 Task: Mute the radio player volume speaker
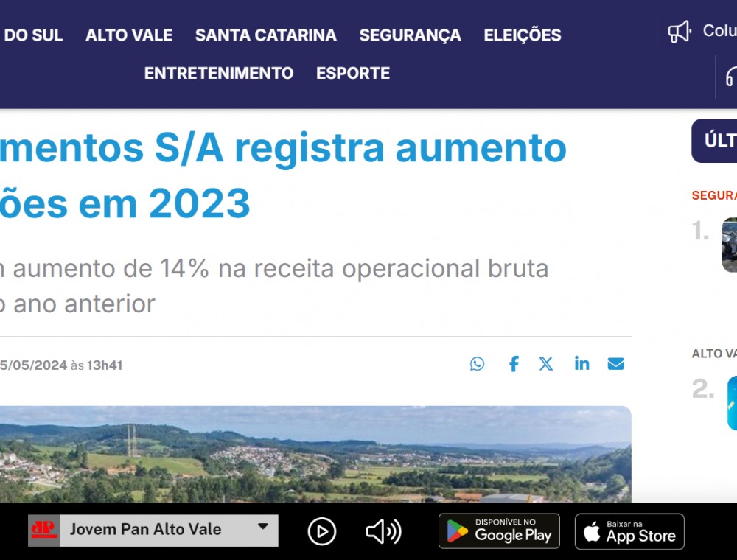pyautogui.click(x=383, y=532)
